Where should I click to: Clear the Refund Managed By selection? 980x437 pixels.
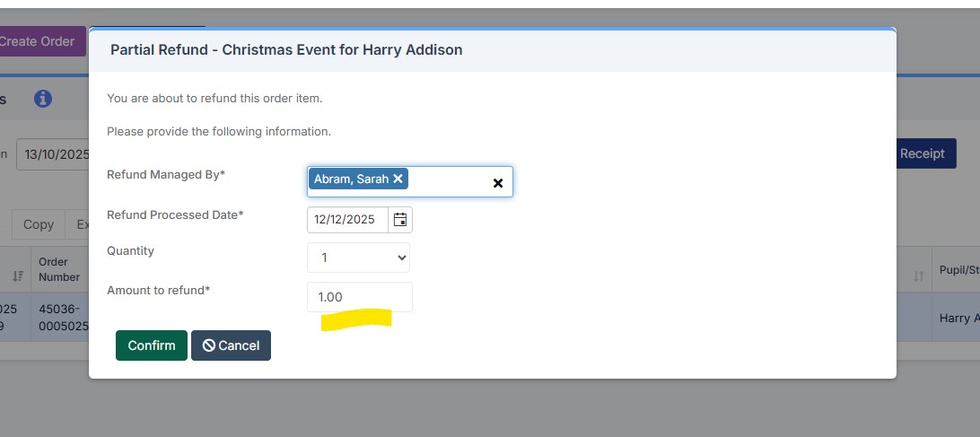point(497,183)
